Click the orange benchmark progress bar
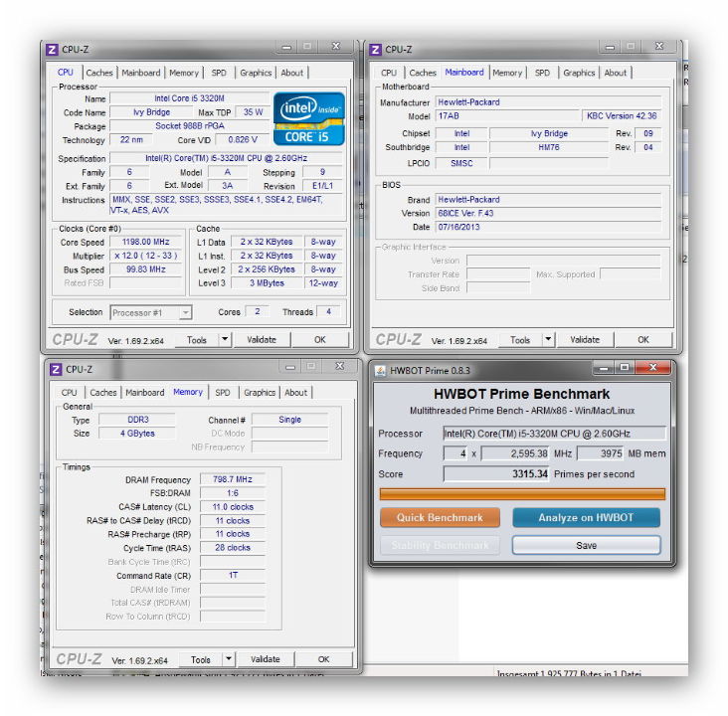This screenshot has height=716, width=728. (x=522, y=494)
